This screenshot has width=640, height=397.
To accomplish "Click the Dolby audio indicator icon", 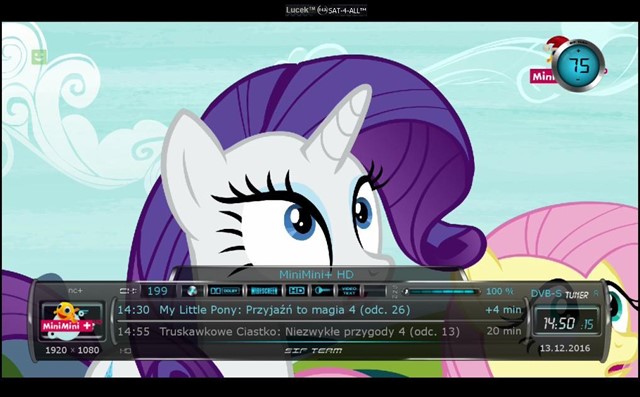I will click(224, 291).
